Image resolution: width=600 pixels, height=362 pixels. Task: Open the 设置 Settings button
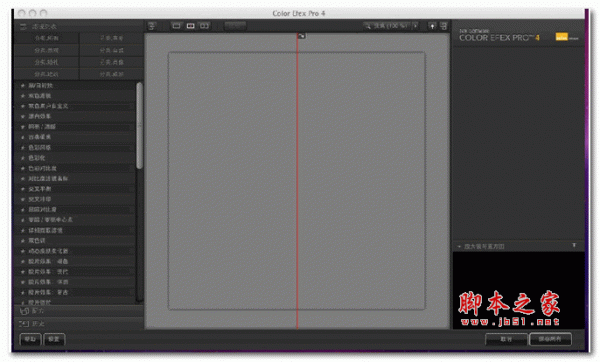[54, 339]
